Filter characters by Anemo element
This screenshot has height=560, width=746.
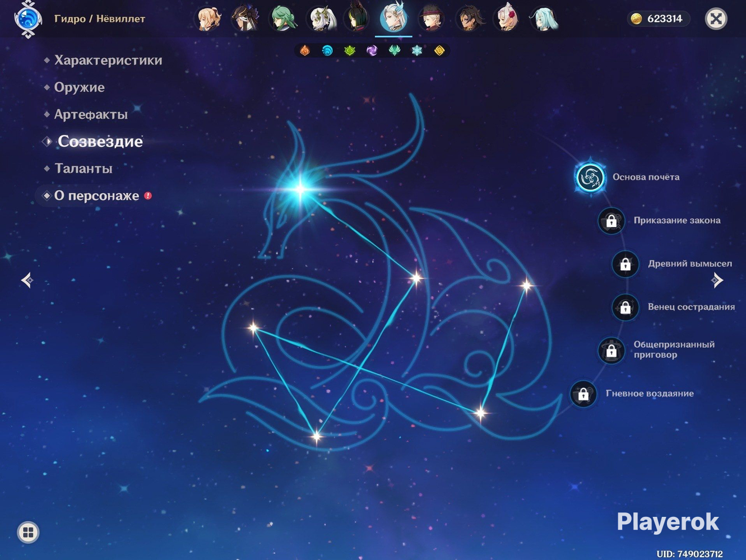click(x=395, y=51)
